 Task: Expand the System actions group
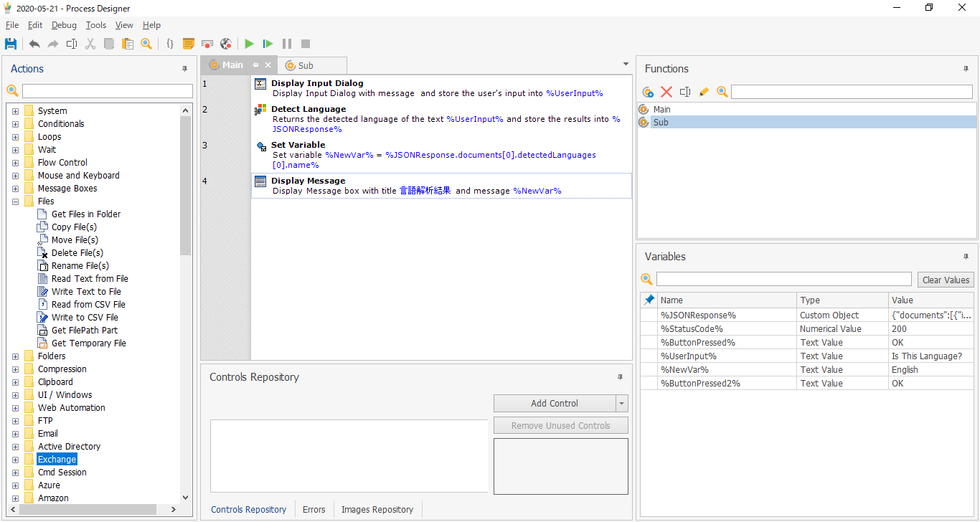[x=15, y=110]
